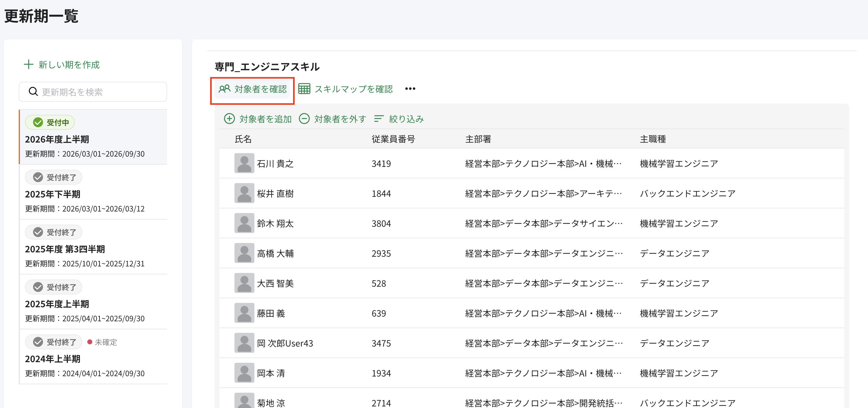Click the plus icon to create new period
This screenshot has height=408, width=868.
29,64
